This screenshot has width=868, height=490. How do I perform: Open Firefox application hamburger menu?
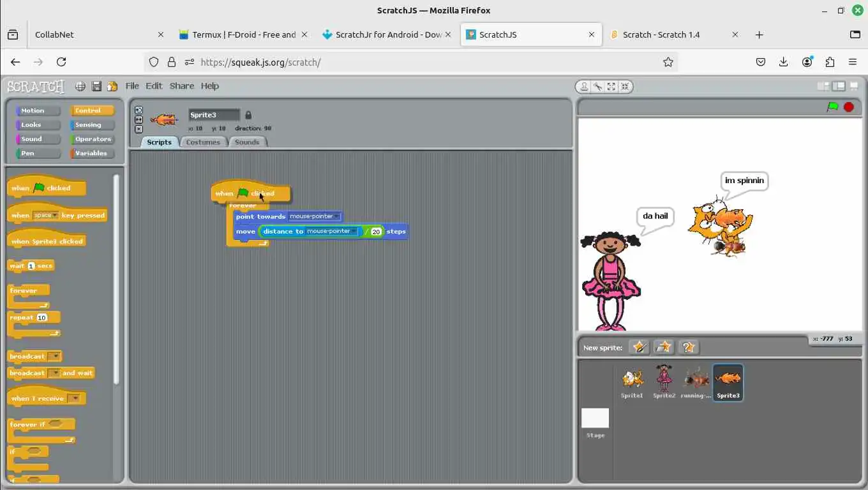[x=853, y=62]
